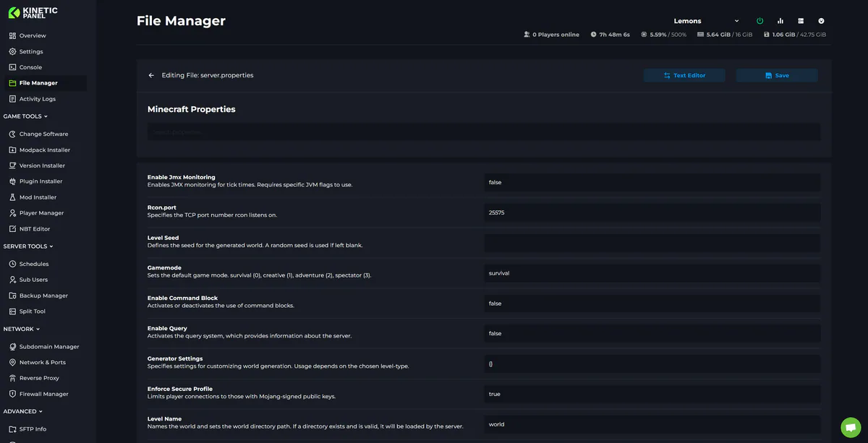Image resolution: width=868 pixels, height=443 pixels.
Task: Save the server.properties file
Action: pyautogui.click(x=777, y=75)
